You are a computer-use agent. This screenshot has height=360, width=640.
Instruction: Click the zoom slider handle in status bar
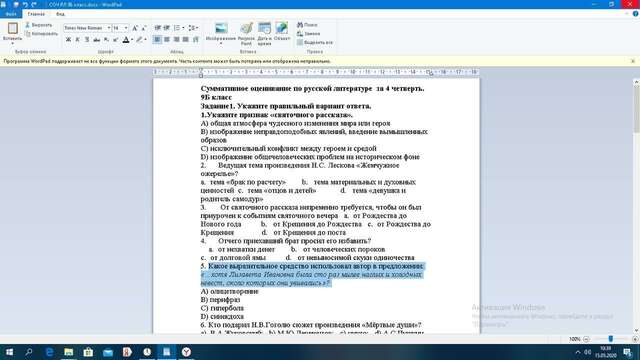point(611,339)
